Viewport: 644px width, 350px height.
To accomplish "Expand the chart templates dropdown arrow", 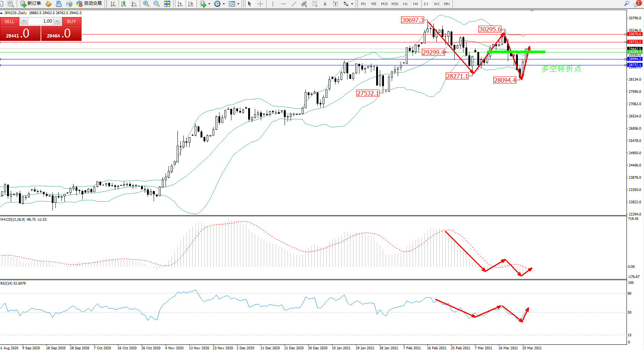I will coord(238,4).
